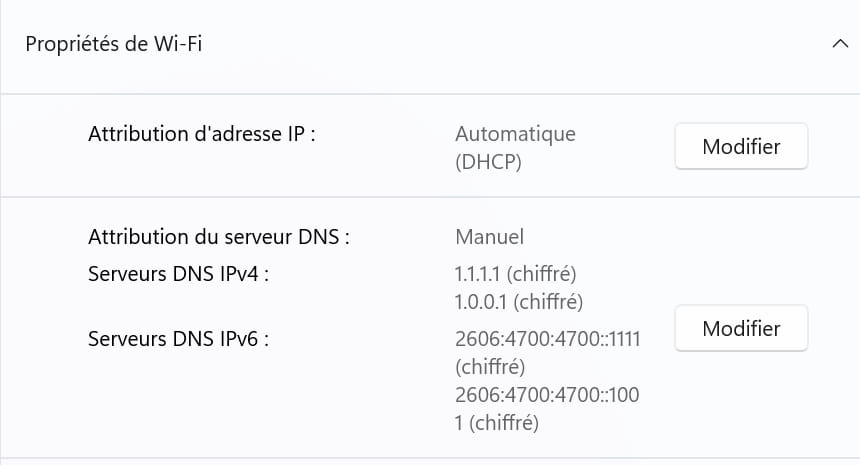
Task: Select the Serveurs DNS IPv4 label
Action: (x=178, y=274)
